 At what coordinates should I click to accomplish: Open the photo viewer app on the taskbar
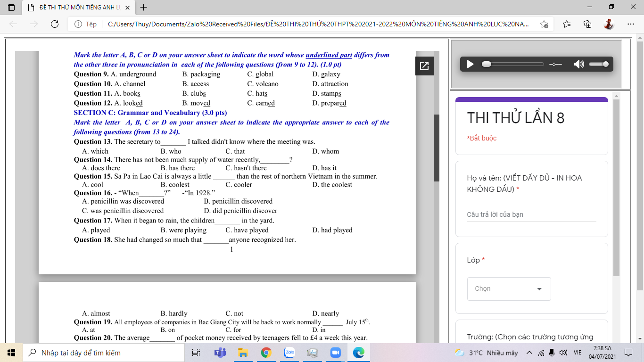coord(312,353)
